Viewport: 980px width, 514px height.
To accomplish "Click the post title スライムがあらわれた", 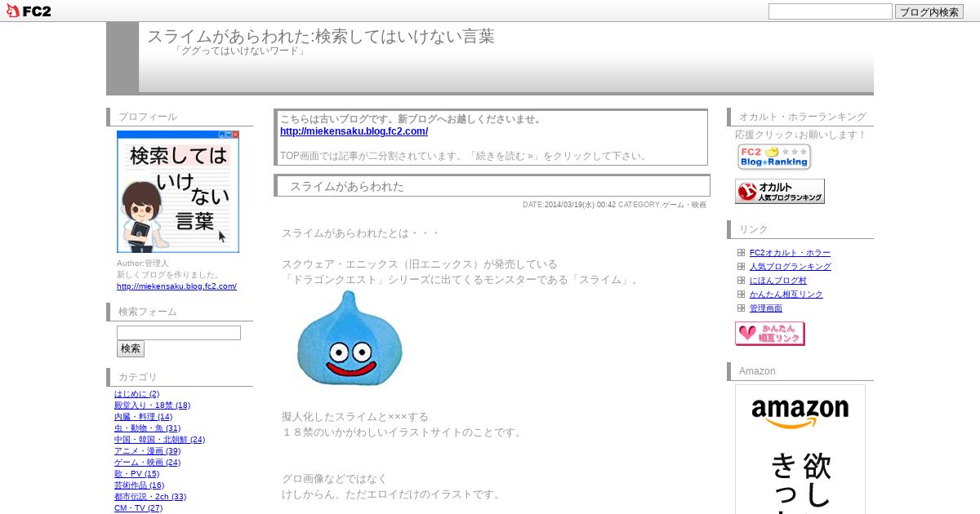I will point(347,187).
